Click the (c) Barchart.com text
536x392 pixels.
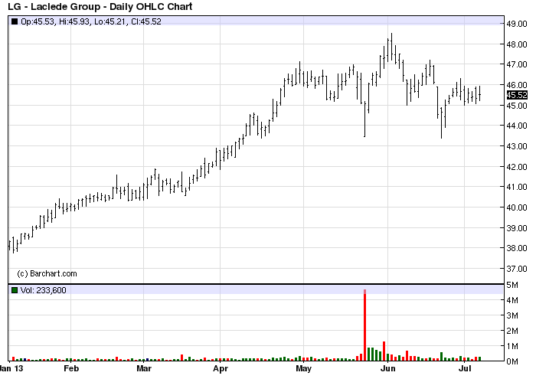pyautogui.click(x=47, y=273)
